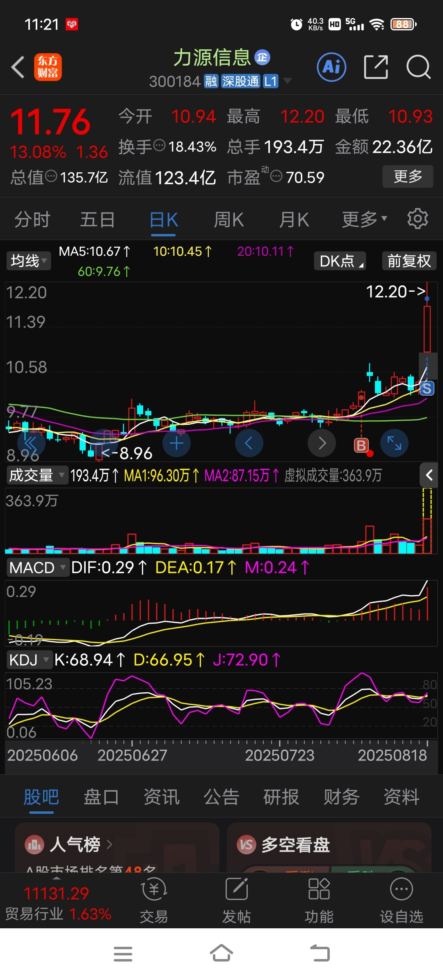Image resolution: width=443 pixels, height=980 pixels.
Task: Tap the back arrow icon
Action: pyautogui.click(x=18, y=67)
